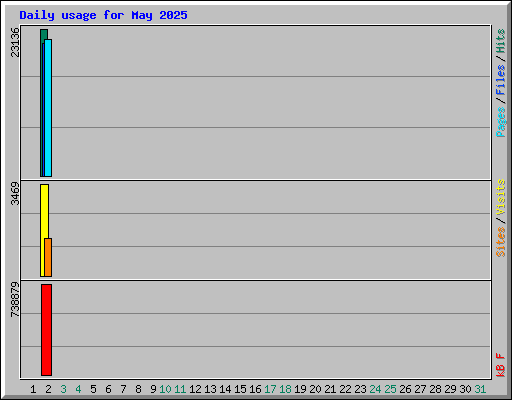
Task: Click green weekend day 3 label
Action: tap(63, 389)
